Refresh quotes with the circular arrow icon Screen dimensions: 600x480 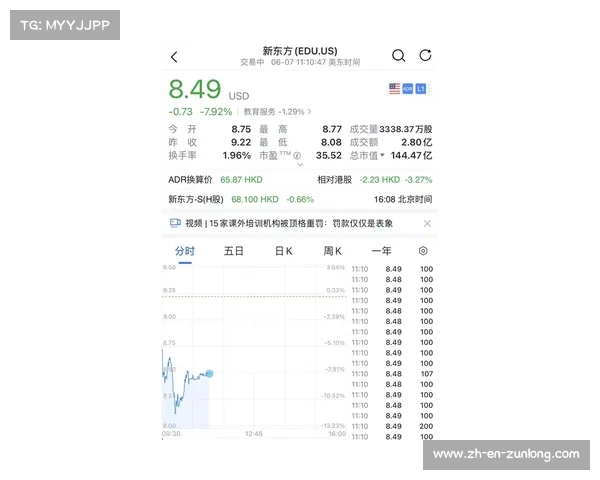(x=425, y=56)
